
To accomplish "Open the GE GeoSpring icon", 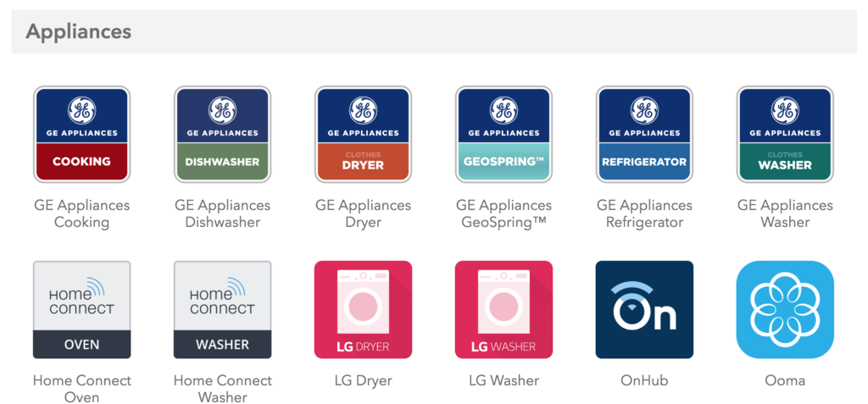I will [504, 135].
